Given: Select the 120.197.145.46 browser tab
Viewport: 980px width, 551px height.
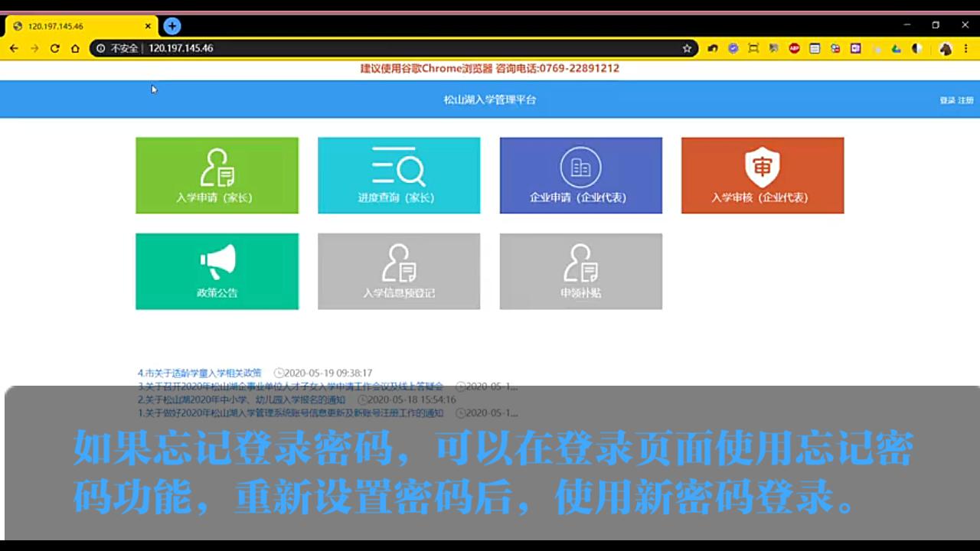Looking at the screenshot, I should tap(77, 25).
